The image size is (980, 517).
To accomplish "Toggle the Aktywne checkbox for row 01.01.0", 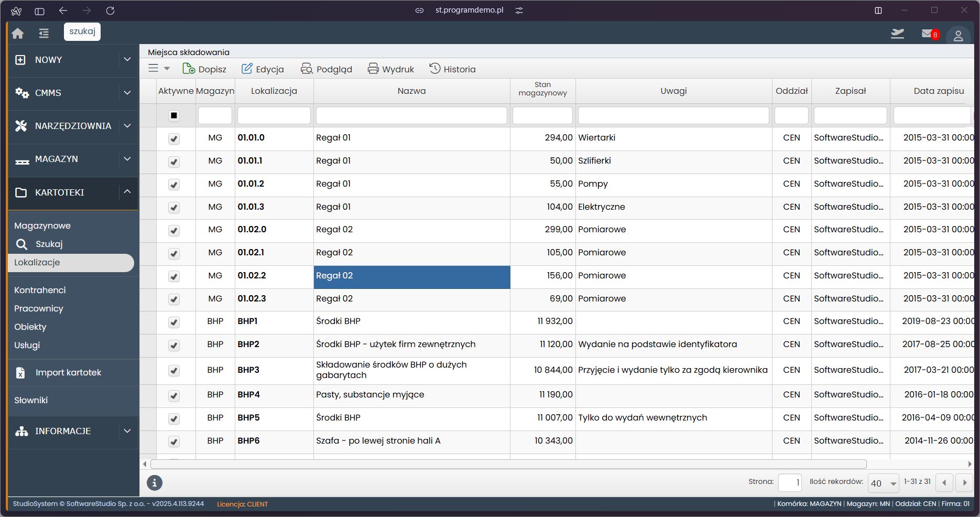I will coord(174,138).
